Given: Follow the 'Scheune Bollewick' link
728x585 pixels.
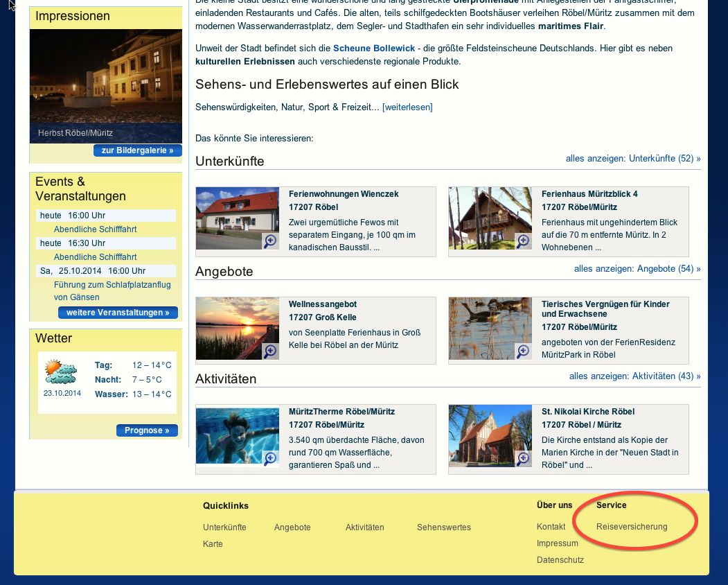Looking at the screenshot, I should [374, 49].
